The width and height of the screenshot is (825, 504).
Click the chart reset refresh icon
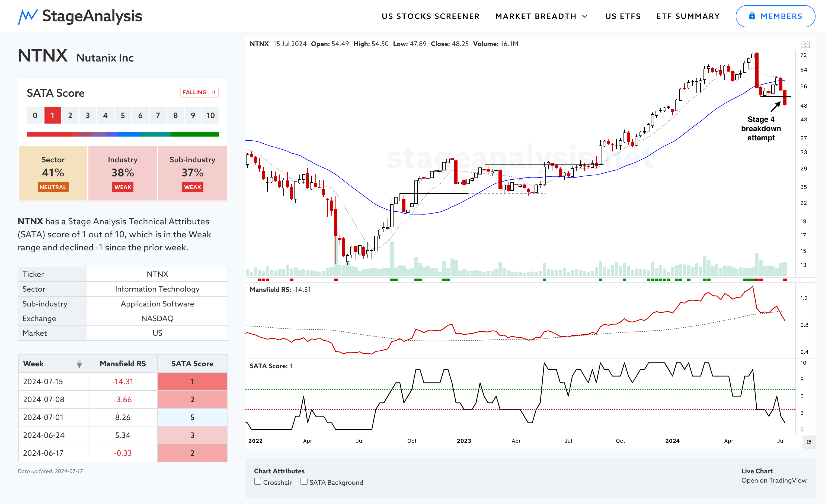pyautogui.click(x=809, y=442)
